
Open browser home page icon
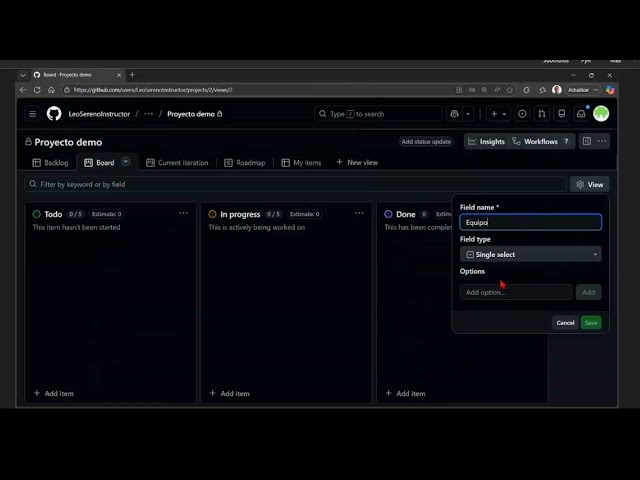click(x=51, y=90)
